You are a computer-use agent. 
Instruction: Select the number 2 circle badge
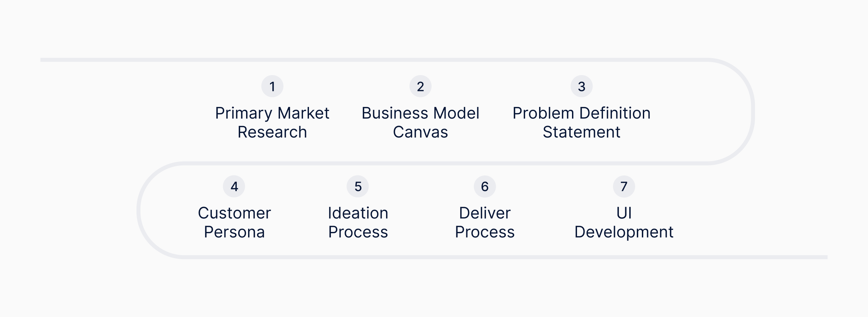[420, 86]
